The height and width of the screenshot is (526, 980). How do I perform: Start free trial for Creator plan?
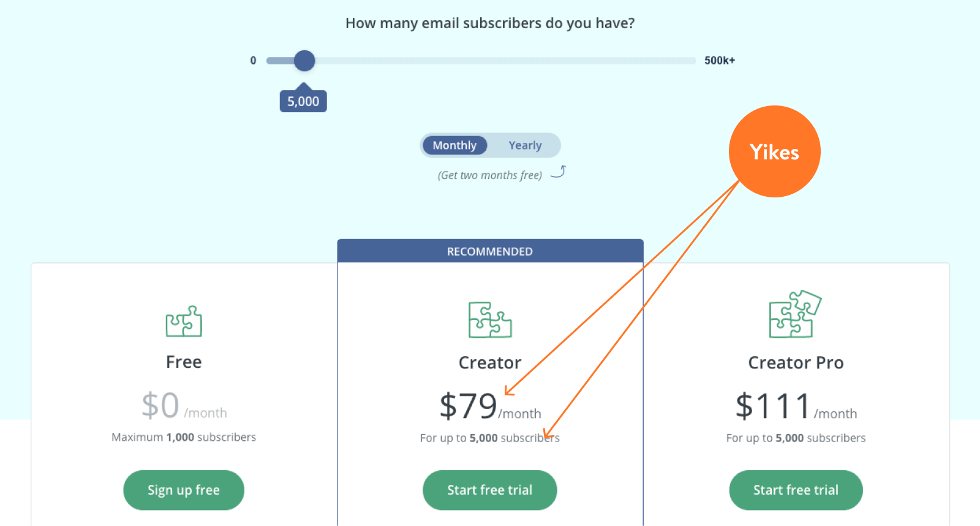pyautogui.click(x=490, y=490)
